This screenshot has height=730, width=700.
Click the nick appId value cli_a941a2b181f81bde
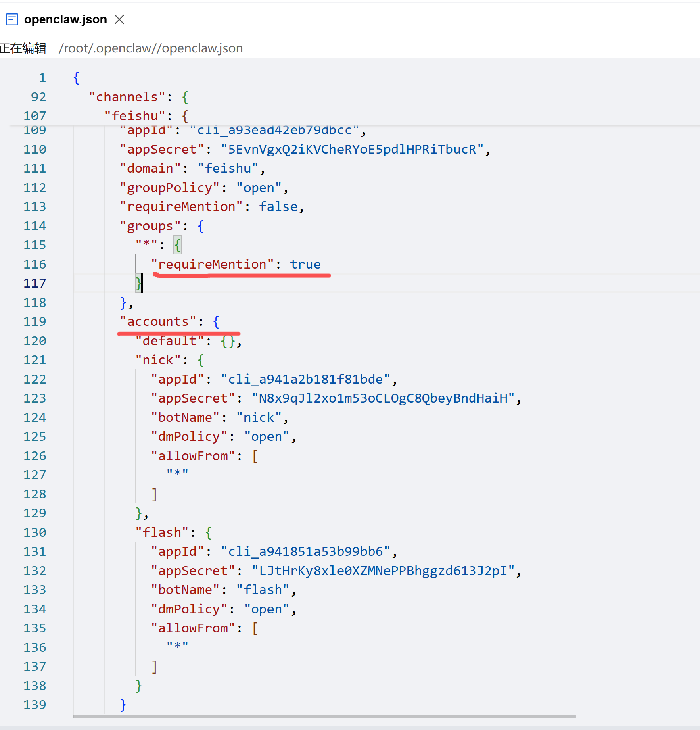(305, 380)
